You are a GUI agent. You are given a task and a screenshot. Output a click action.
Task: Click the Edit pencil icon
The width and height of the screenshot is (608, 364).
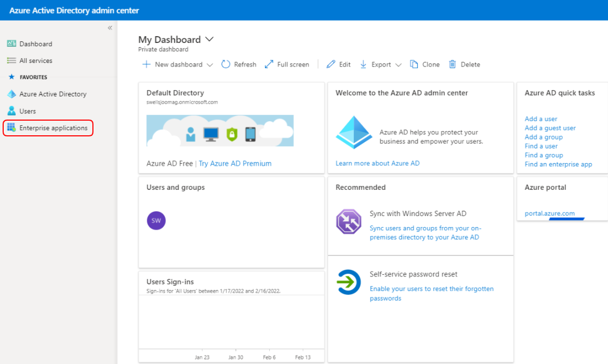(331, 65)
